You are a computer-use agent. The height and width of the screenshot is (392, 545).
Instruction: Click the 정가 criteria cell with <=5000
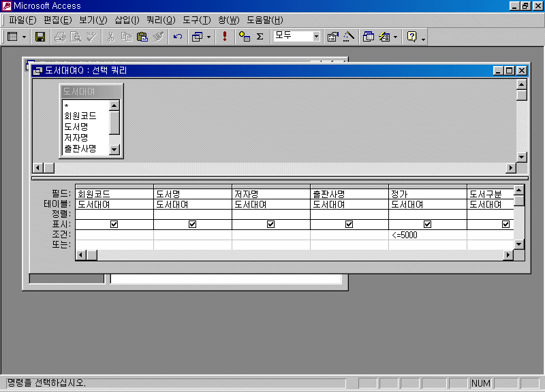click(x=427, y=235)
